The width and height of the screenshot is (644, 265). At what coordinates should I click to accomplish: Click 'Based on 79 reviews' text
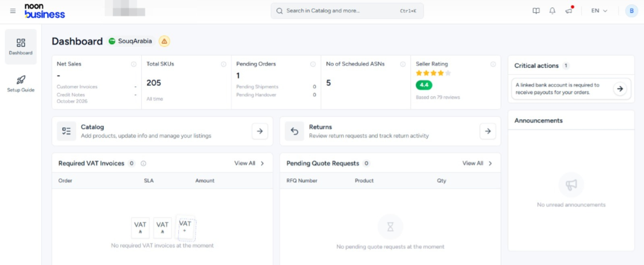[438, 97]
